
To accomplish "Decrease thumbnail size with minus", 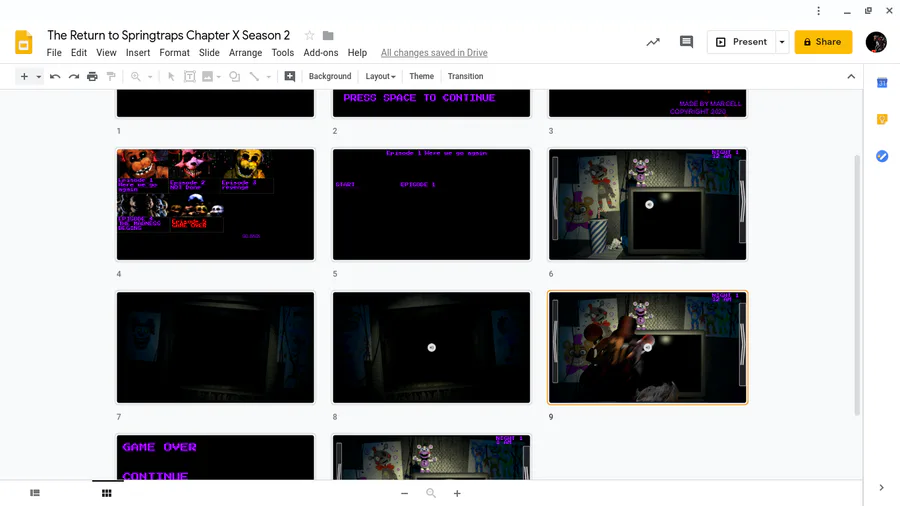I will coord(405,493).
